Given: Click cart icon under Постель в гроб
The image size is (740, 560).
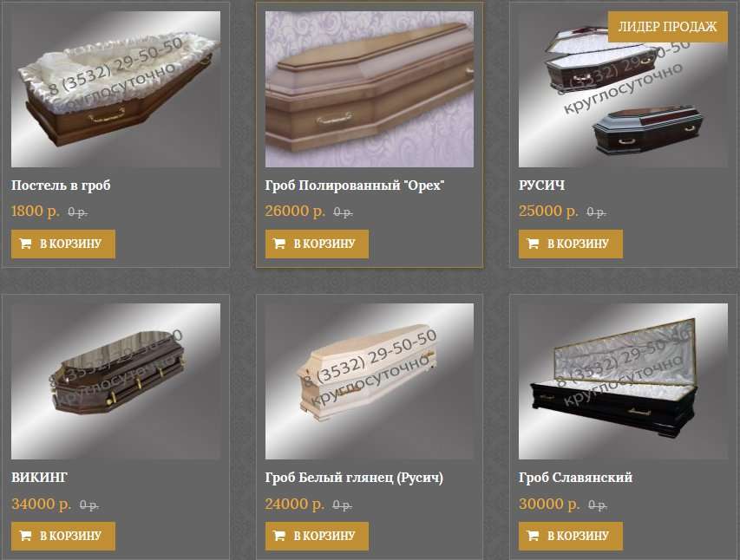Looking at the screenshot, I should coord(25,244).
